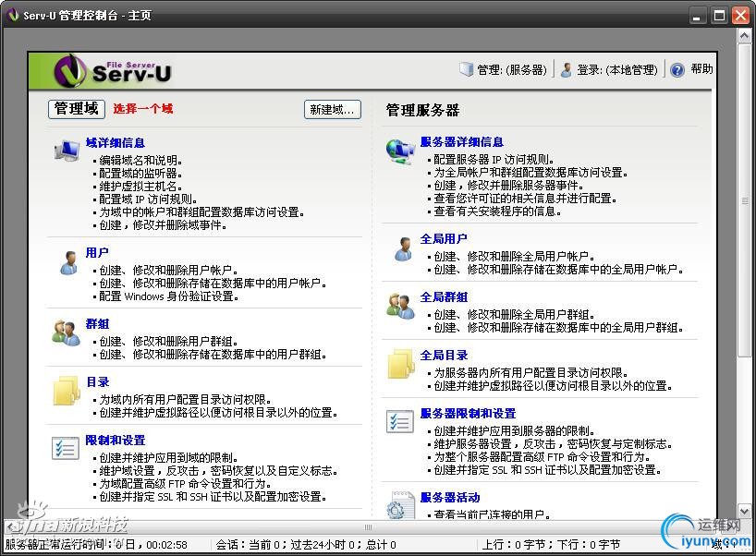Screen dimensions: 756x556
Task: Click the Serv-U title bar app icon
Action: pyautogui.click(x=13, y=16)
